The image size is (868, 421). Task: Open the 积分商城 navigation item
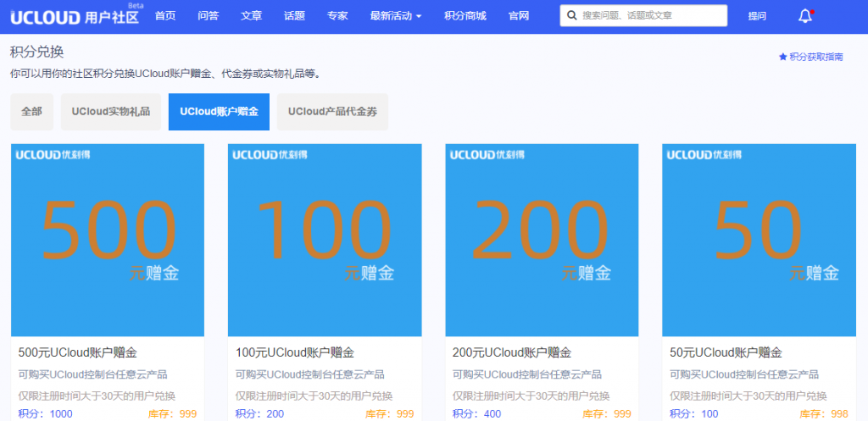pyautogui.click(x=465, y=16)
